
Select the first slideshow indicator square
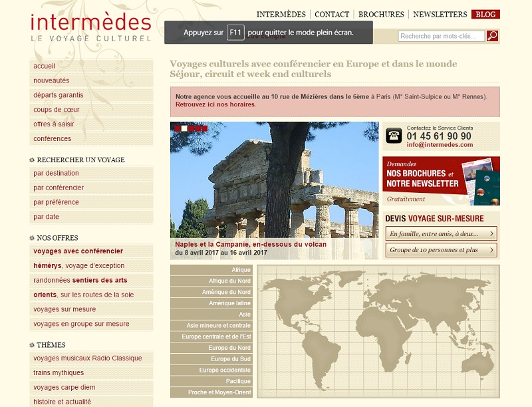coord(178,128)
